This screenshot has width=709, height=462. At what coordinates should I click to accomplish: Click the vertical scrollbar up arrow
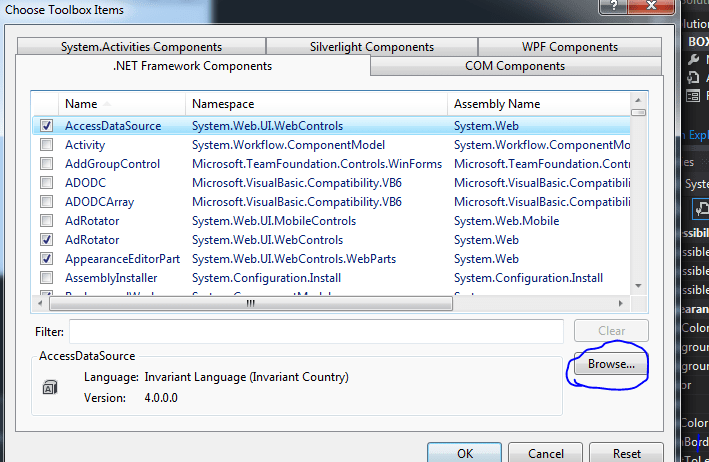click(638, 100)
